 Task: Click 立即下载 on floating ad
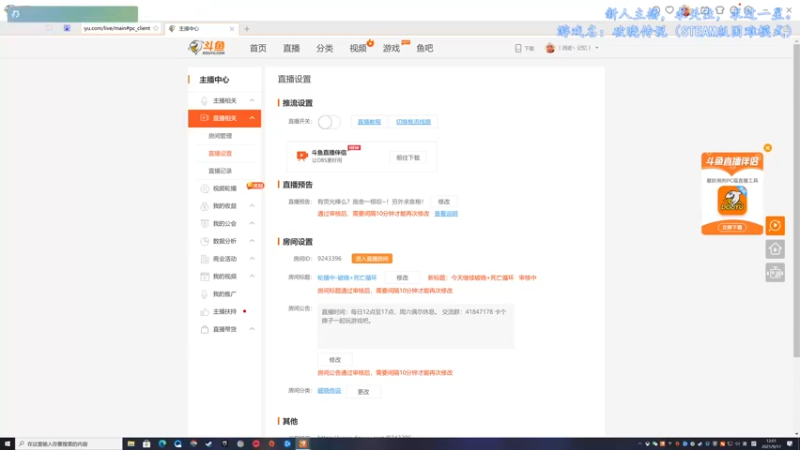(x=732, y=227)
